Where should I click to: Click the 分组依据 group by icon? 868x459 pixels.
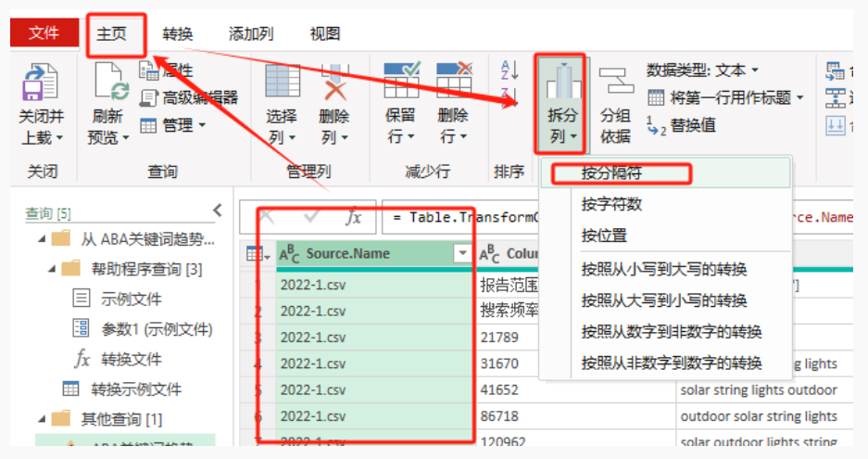pos(616,81)
